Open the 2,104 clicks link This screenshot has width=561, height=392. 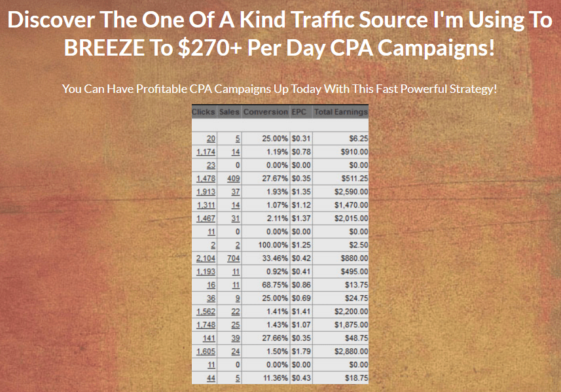coord(206,258)
